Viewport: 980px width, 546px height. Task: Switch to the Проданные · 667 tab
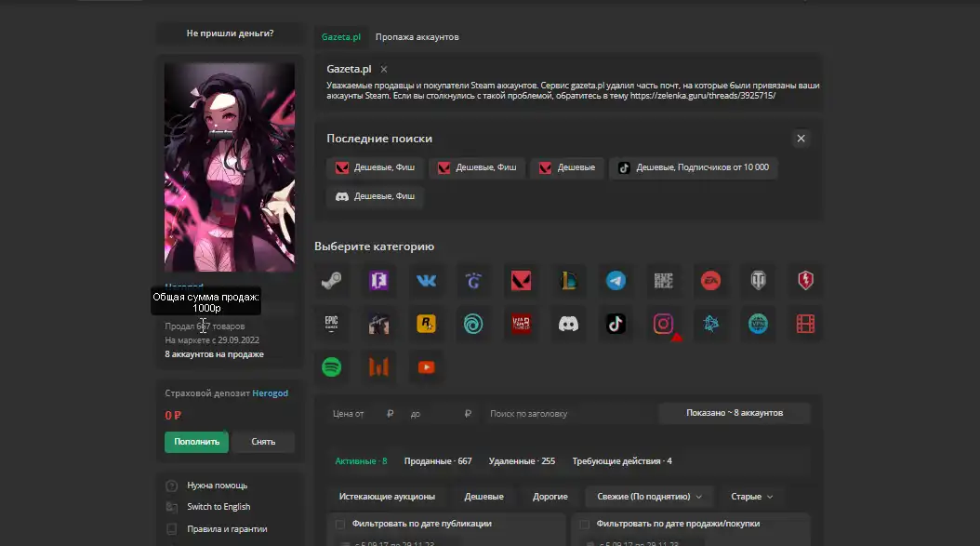coord(438,461)
